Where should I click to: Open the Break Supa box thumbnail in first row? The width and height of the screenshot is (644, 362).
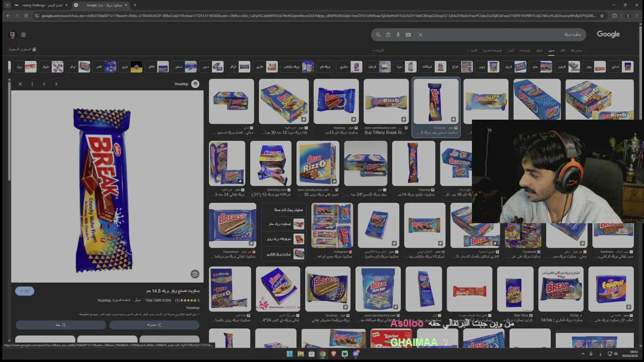click(x=284, y=101)
